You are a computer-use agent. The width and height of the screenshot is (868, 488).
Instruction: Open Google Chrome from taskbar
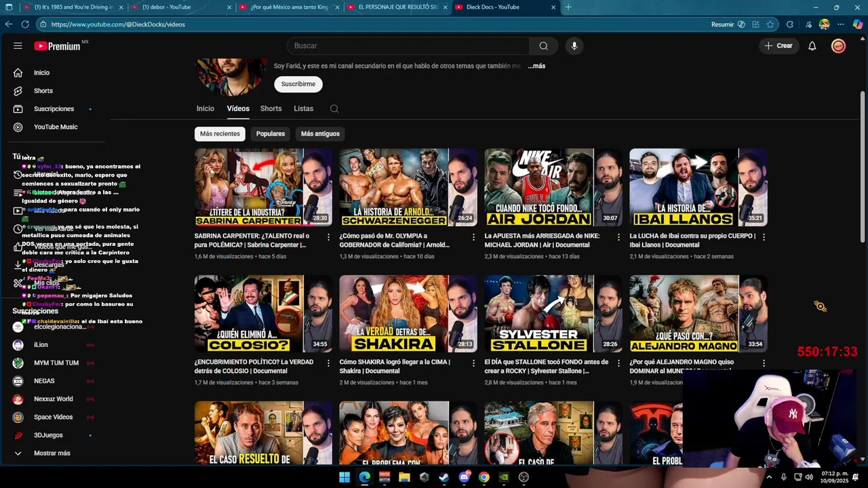tap(484, 477)
